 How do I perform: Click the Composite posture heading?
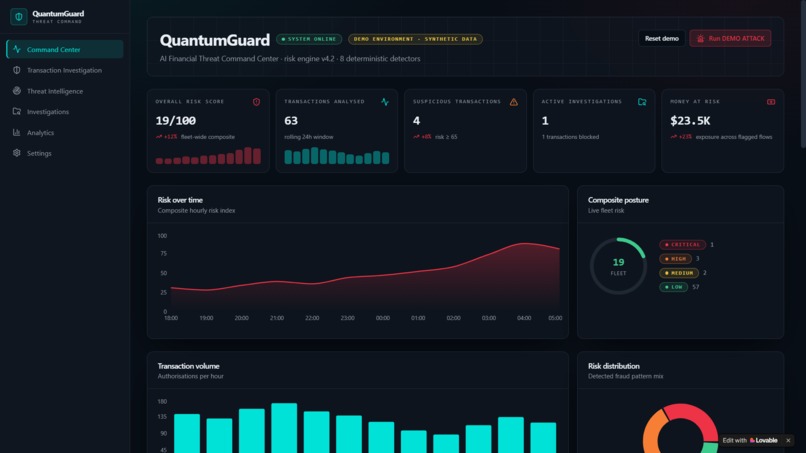(x=618, y=200)
